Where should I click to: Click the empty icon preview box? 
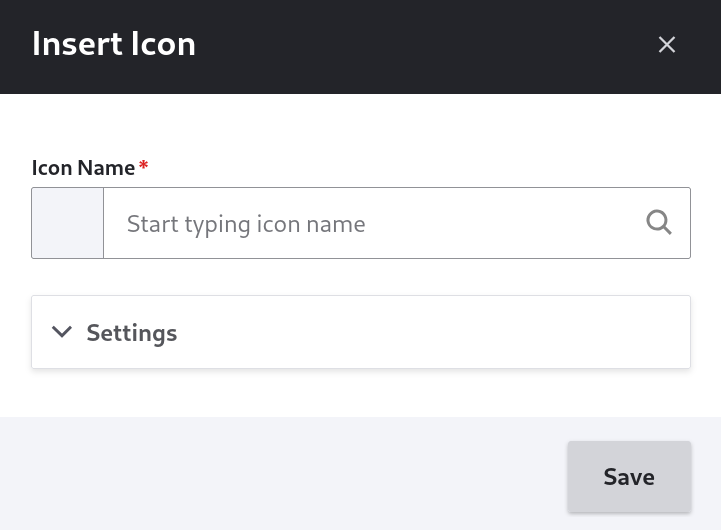[68, 223]
